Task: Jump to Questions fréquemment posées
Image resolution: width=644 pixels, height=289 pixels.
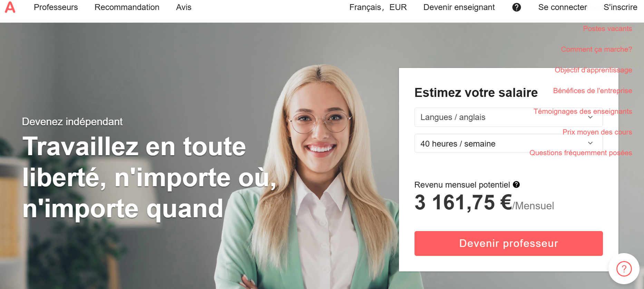Action: [x=580, y=153]
